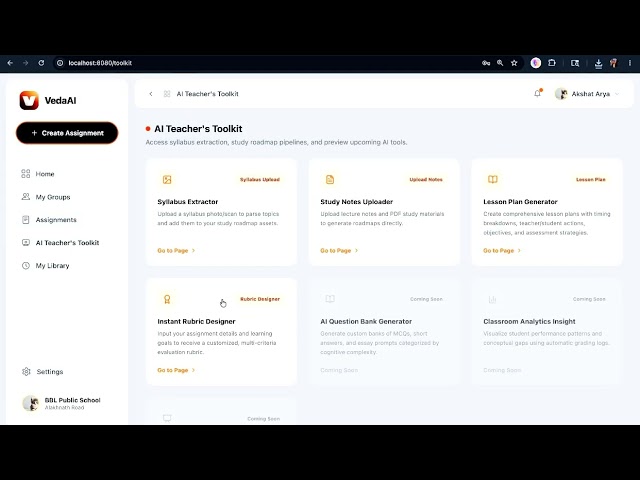Click the site information icon in address bar
This screenshot has width=640, height=480.
60,63
